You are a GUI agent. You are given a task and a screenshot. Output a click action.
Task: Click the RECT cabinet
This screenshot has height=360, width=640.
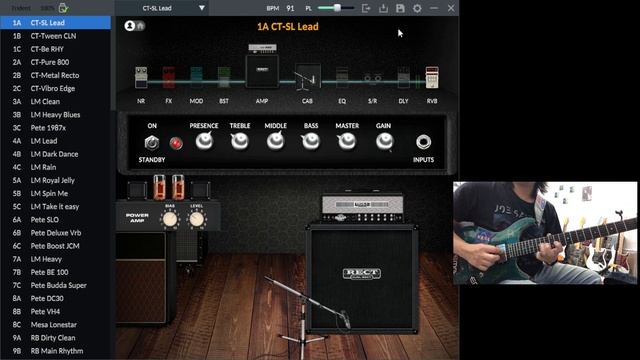pyautogui.click(x=362, y=279)
